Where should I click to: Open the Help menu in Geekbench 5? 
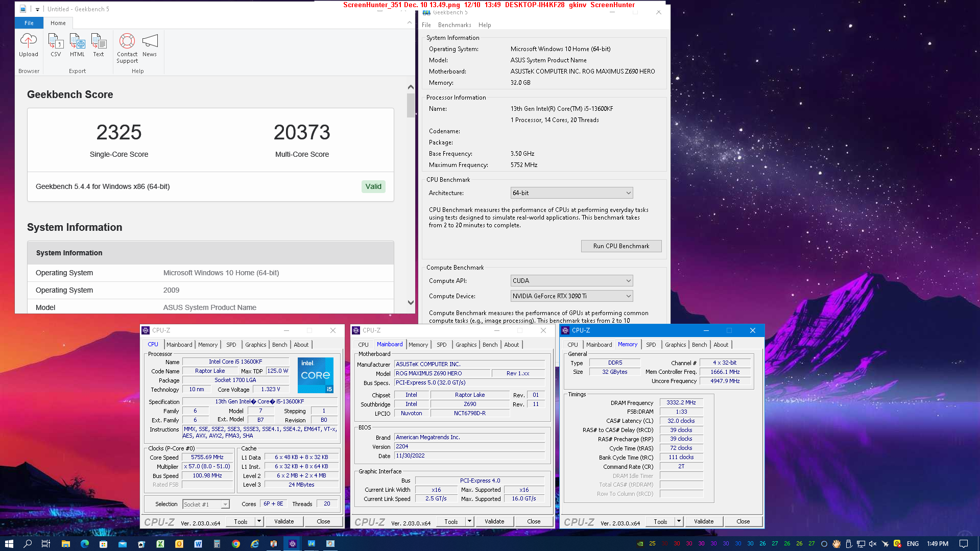[485, 25]
